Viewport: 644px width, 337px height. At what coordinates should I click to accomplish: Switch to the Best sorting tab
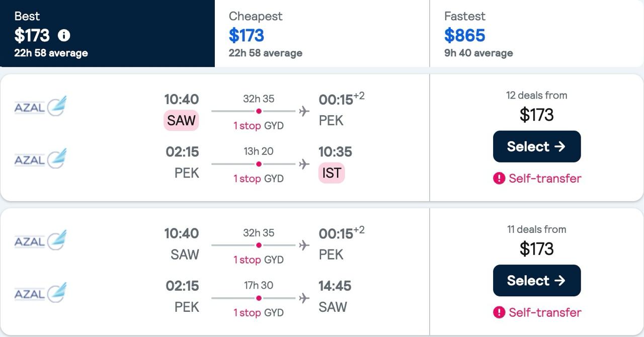[107, 33]
